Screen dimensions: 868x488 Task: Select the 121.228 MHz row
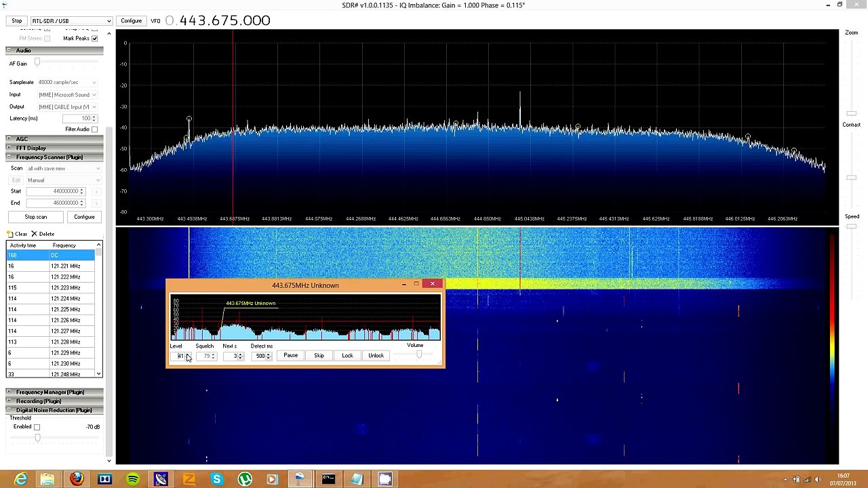point(51,342)
